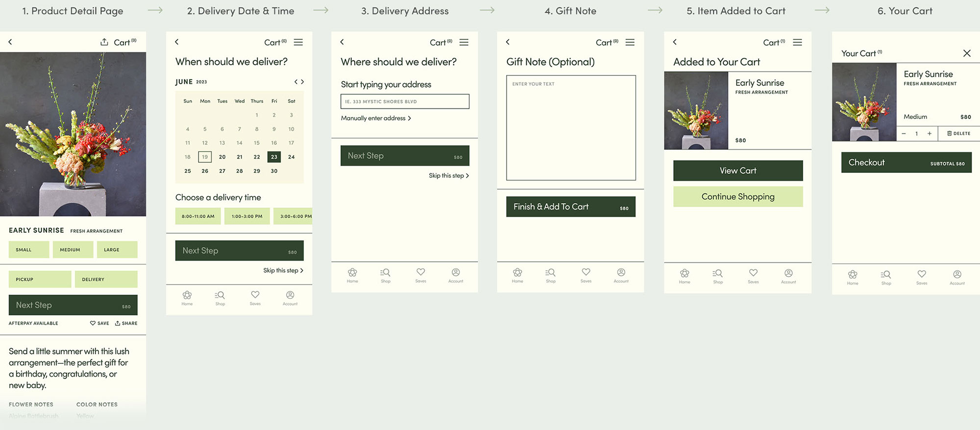
Task: Choose the Delivery option
Action: tap(106, 279)
